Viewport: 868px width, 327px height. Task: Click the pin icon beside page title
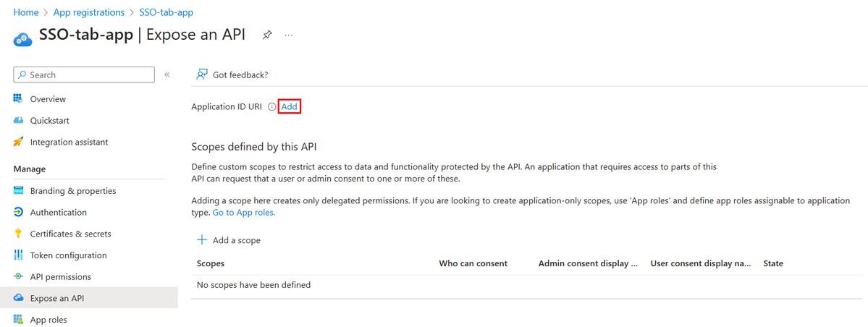[x=267, y=35]
